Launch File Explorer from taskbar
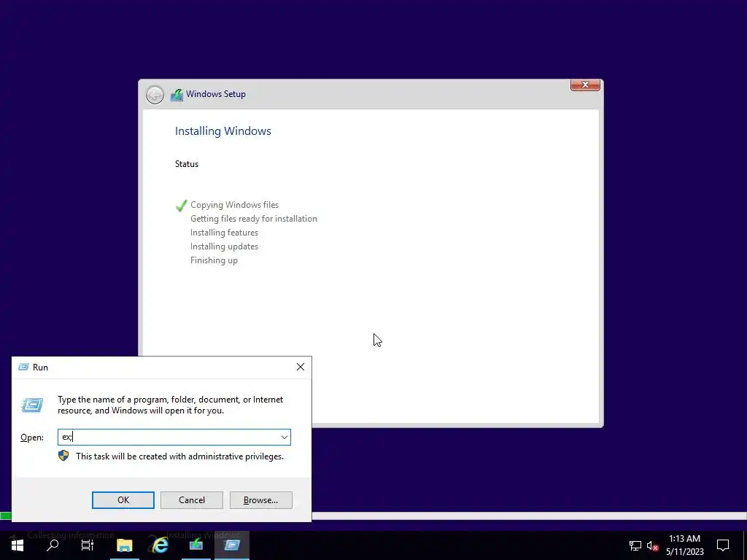This screenshot has width=747, height=560. tap(124, 545)
